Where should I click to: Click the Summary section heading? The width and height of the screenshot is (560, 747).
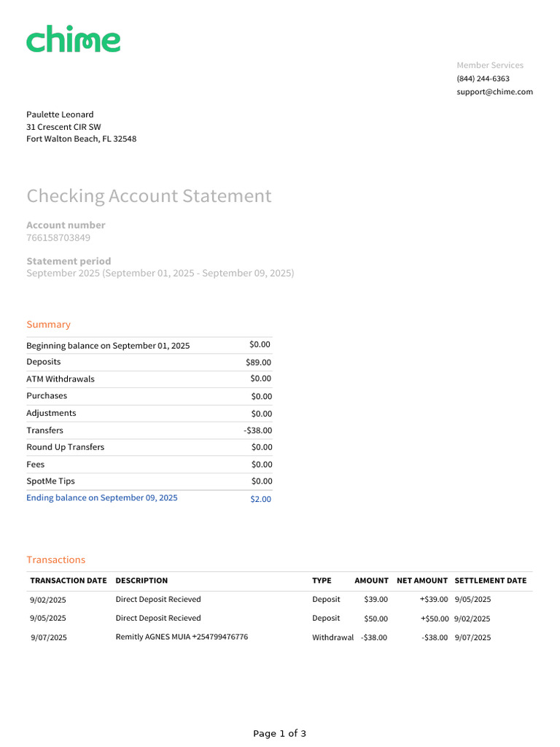point(48,325)
